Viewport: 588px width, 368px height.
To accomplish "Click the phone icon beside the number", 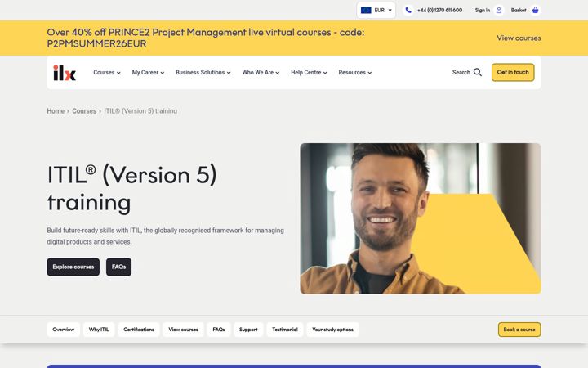I will pyautogui.click(x=408, y=10).
